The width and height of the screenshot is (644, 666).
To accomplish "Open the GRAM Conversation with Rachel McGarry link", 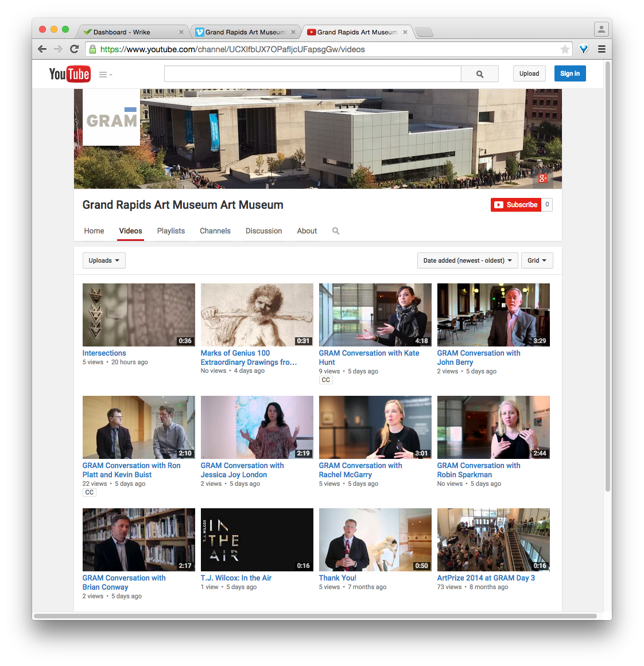I will (x=360, y=470).
